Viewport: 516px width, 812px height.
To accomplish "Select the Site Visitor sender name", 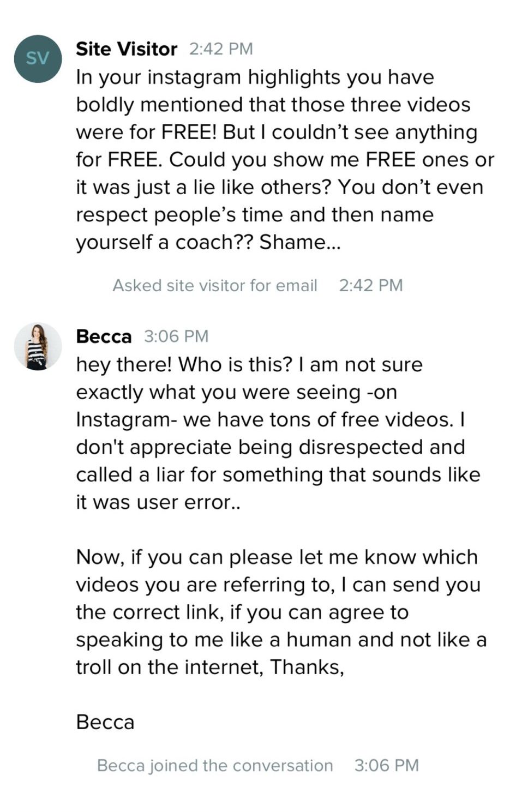I will (x=127, y=49).
